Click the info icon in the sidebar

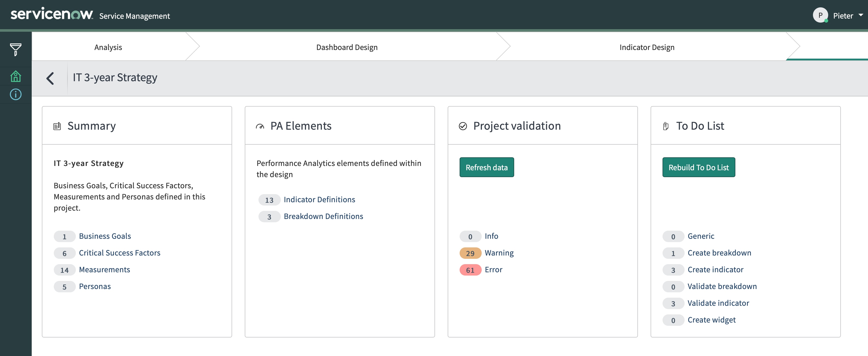[x=15, y=94]
